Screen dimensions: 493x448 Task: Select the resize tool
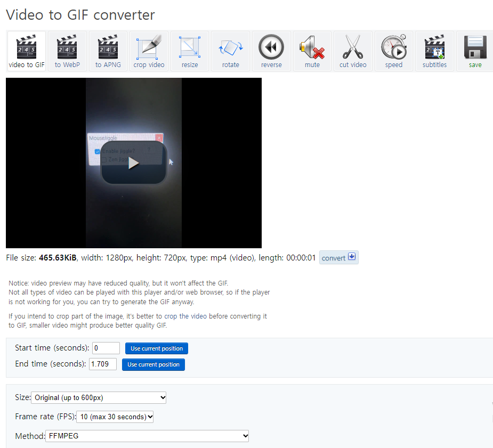190,51
